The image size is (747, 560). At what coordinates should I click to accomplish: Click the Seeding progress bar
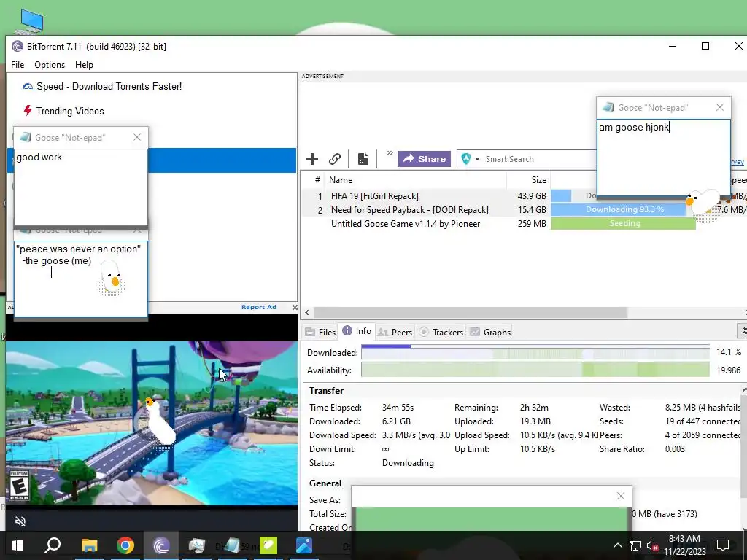click(x=623, y=223)
